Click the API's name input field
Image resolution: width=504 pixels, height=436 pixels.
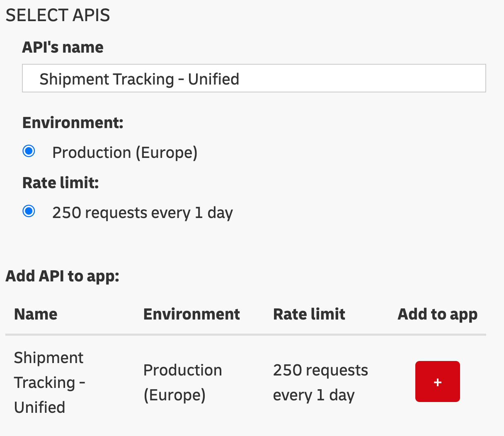click(x=254, y=78)
